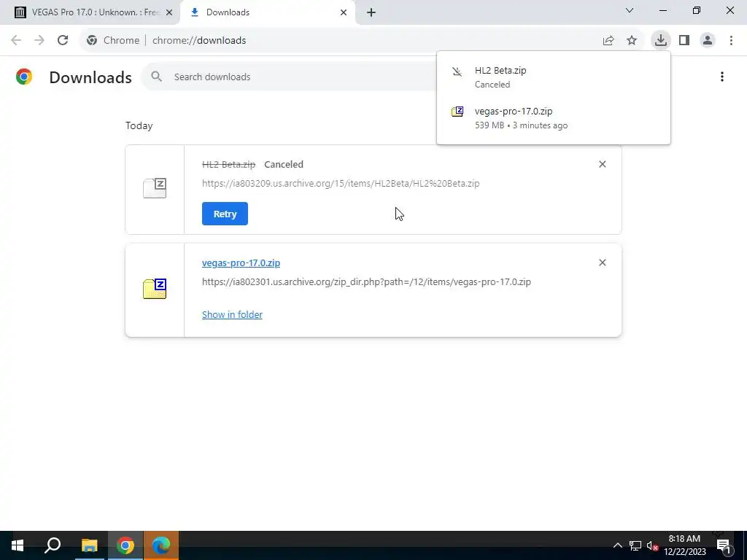Switch to Chrome on the taskbar

tap(125, 545)
